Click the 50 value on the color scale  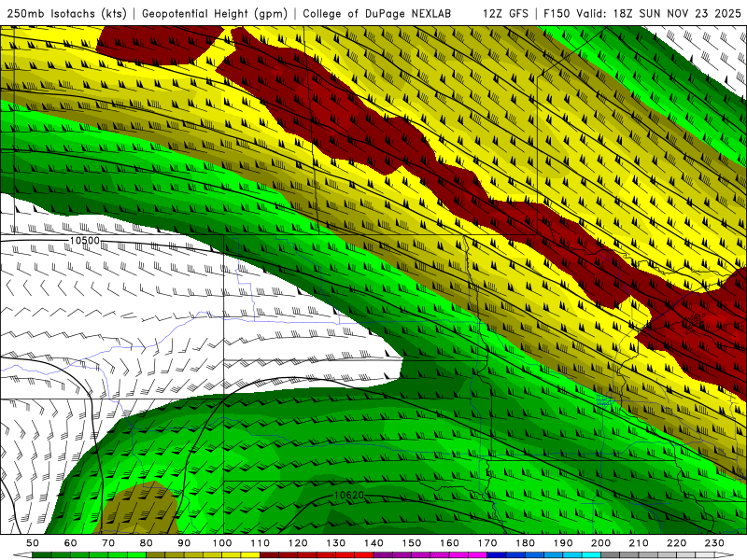coord(33,543)
